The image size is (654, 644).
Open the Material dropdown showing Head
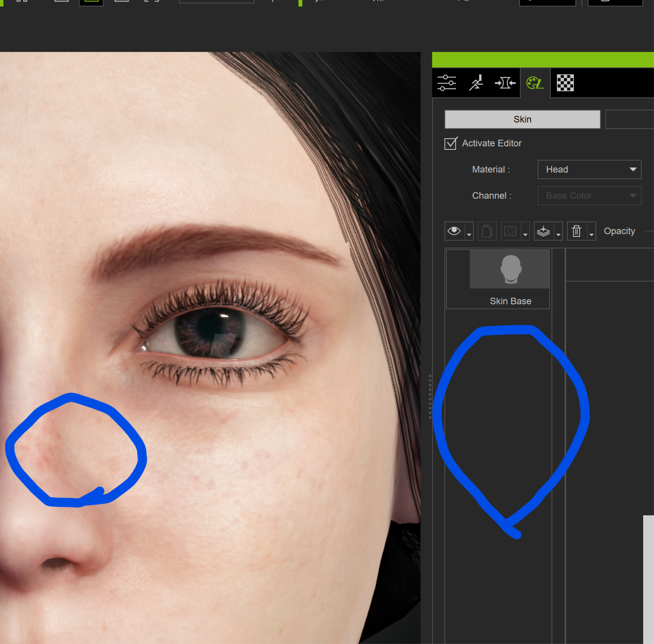(x=589, y=169)
